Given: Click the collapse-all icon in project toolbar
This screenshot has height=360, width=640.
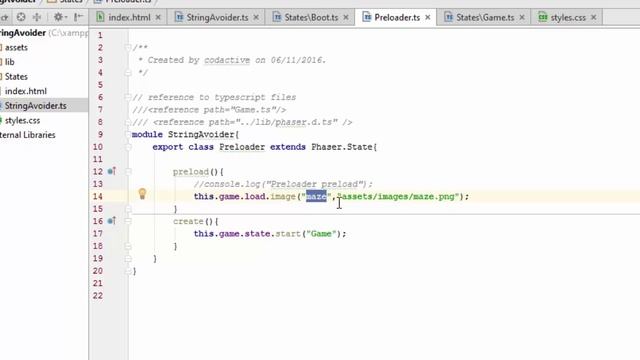Looking at the screenshot, I should [37, 17].
